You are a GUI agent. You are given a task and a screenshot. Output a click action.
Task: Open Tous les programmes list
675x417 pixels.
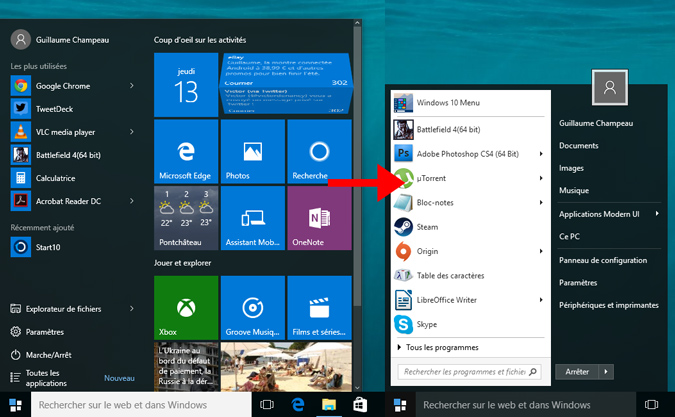coord(440,347)
